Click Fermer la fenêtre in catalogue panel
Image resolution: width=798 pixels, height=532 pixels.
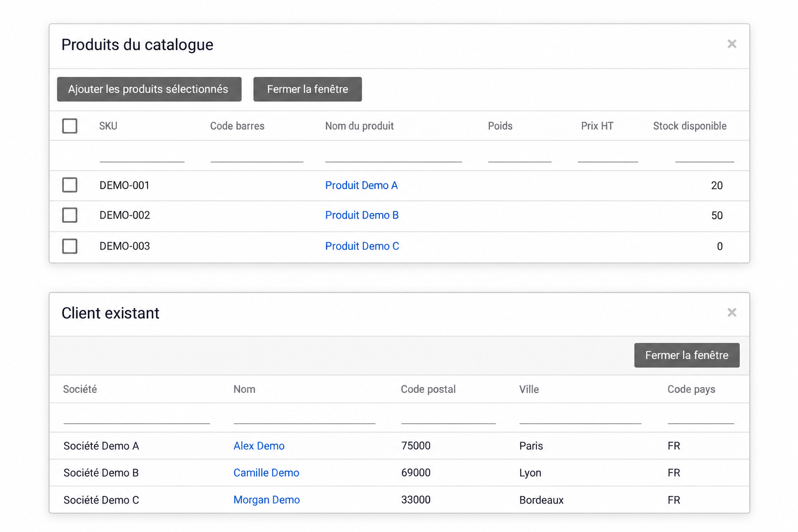(308, 89)
